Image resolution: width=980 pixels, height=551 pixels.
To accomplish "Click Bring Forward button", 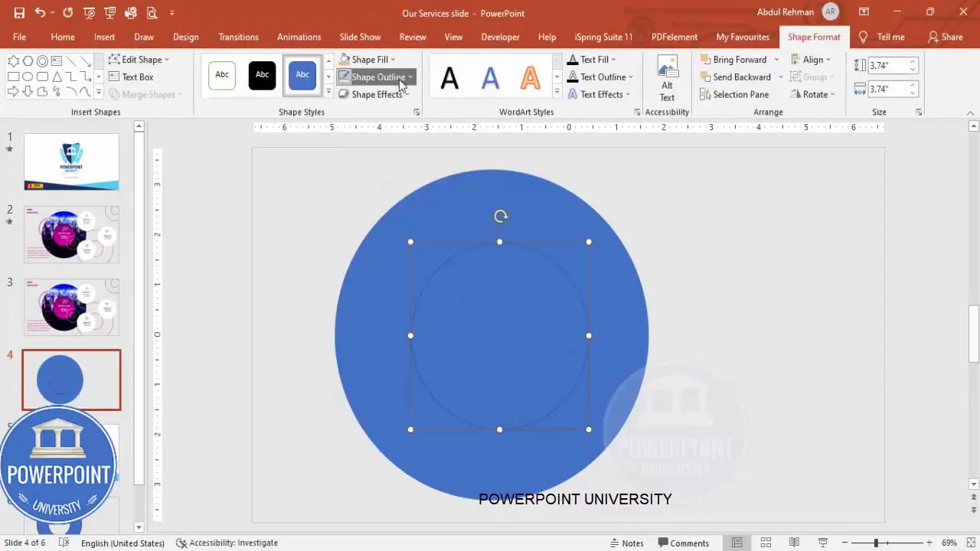I will 733,60.
